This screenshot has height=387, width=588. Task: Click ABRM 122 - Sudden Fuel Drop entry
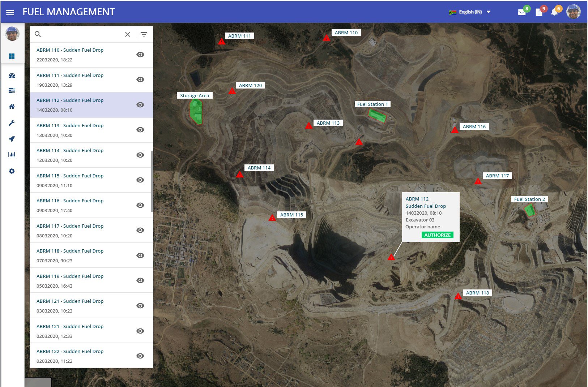pyautogui.click(x=91, y=356)
